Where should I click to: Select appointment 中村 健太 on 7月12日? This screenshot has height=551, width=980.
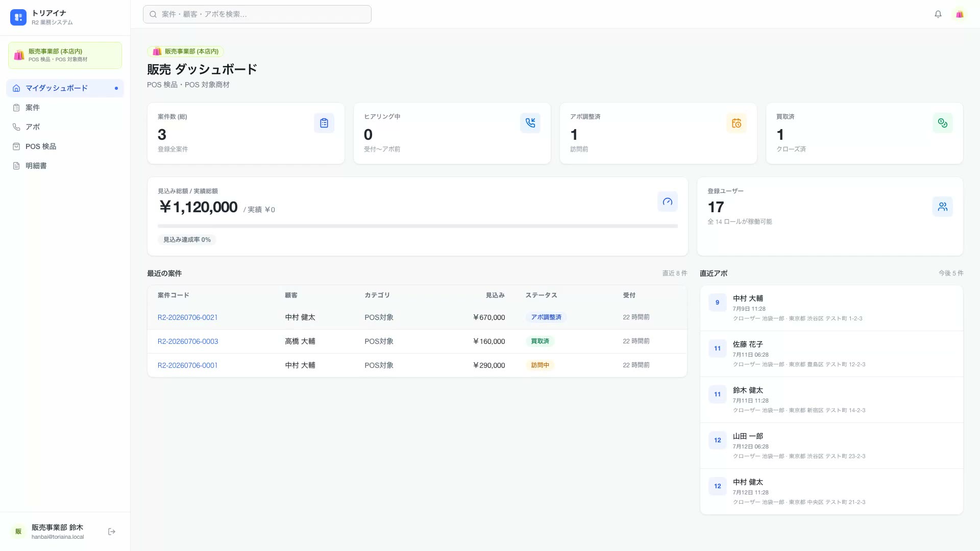pyautogui.click(x=831, y=492)
